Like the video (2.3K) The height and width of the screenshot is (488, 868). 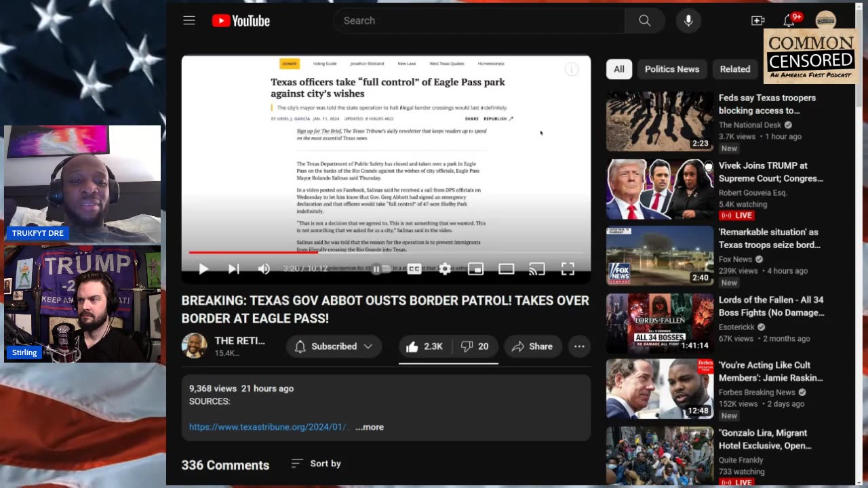pyautogui.click(x=425, y=346)
